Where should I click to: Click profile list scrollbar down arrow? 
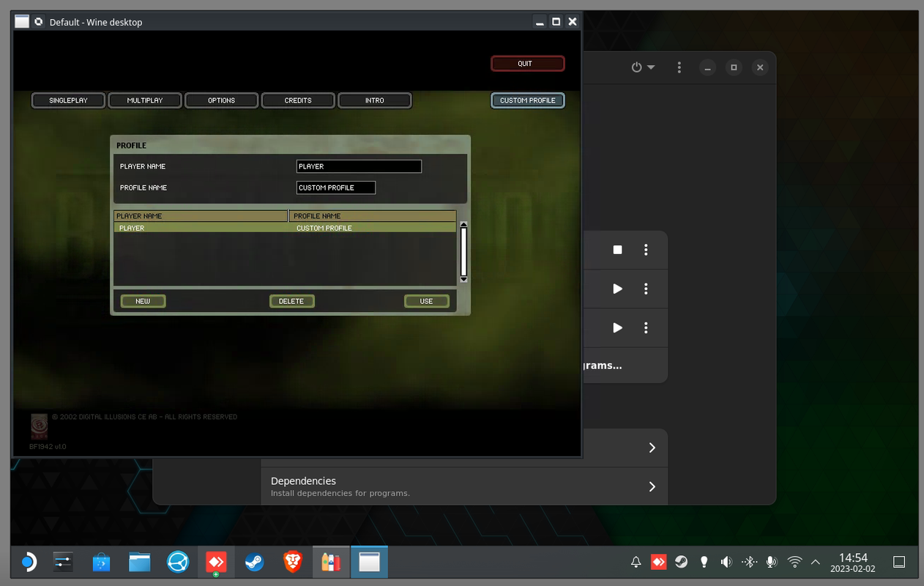463,279
